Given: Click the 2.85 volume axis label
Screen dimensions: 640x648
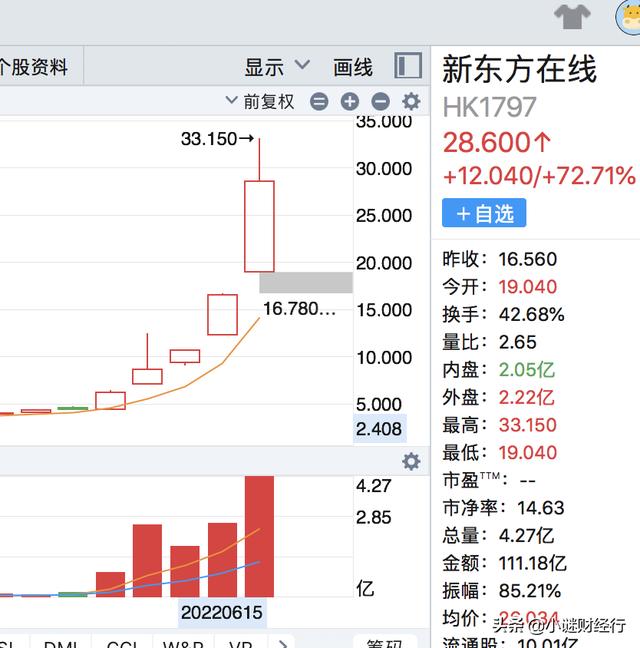Looking at the screenshot, I should click(x=374, y=517).
